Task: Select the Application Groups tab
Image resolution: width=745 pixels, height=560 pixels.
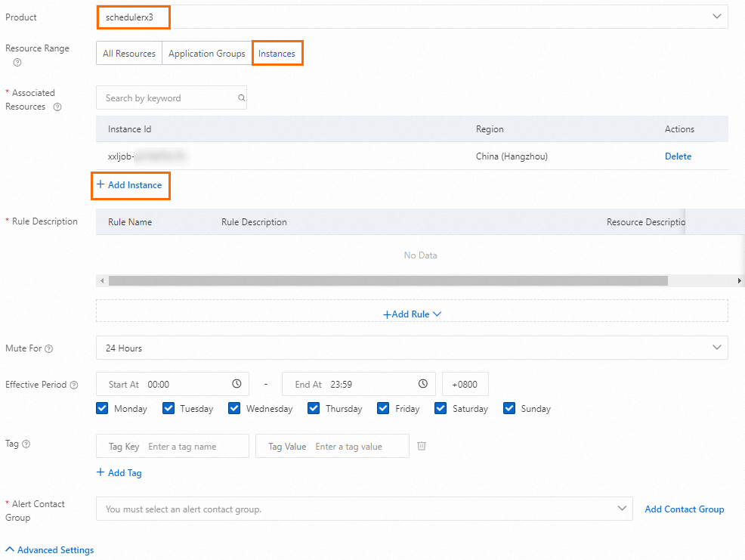Action: (x=206, y=54)
